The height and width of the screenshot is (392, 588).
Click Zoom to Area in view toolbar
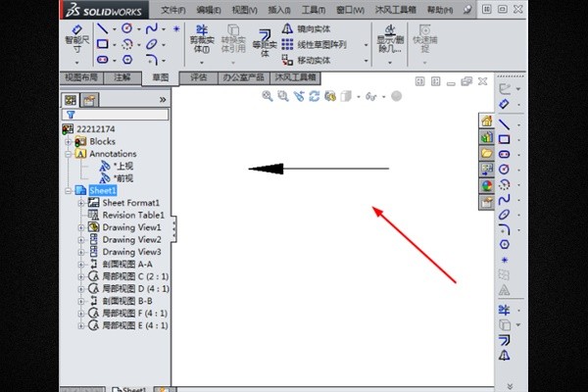283,96
